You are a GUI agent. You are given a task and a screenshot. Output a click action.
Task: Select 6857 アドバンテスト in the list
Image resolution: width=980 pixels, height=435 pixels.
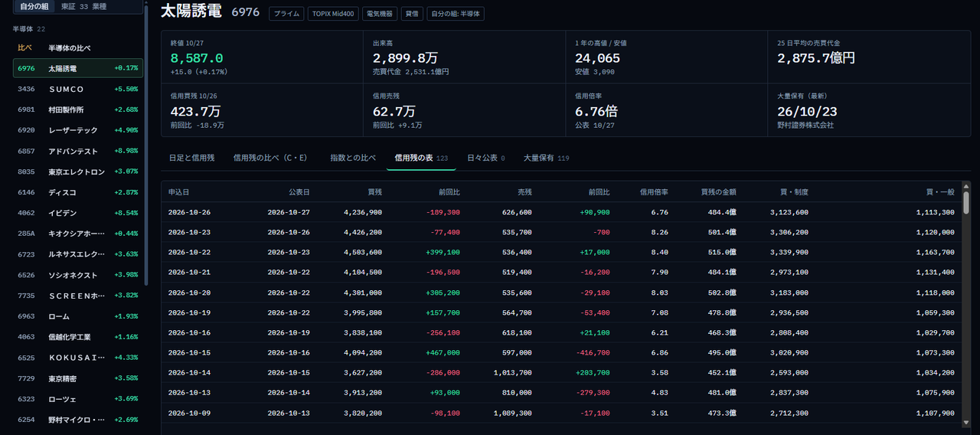[x=78, y=151]
